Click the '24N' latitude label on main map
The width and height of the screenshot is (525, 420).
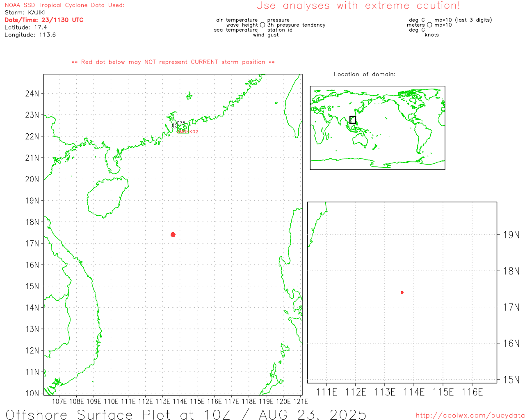click(32, 94)
